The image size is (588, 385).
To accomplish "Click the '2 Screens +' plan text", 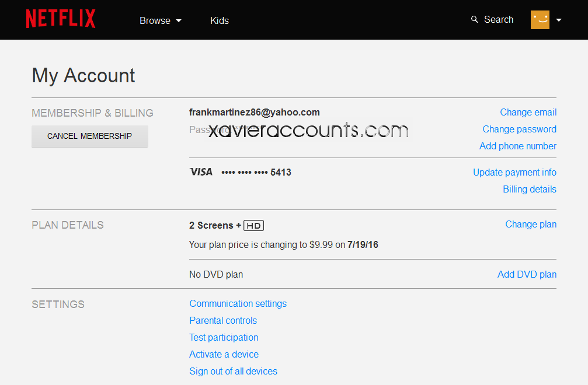I will tap(215, 225).
